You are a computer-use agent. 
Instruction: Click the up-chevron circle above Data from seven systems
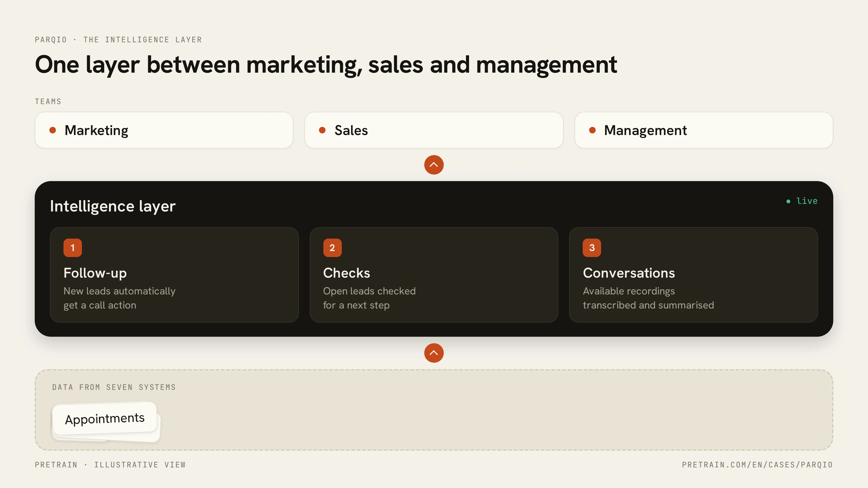[x=434, y=353]
